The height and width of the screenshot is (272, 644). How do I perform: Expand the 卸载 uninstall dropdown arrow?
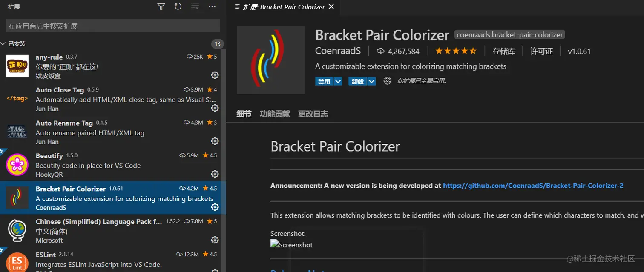coord(371,81)
